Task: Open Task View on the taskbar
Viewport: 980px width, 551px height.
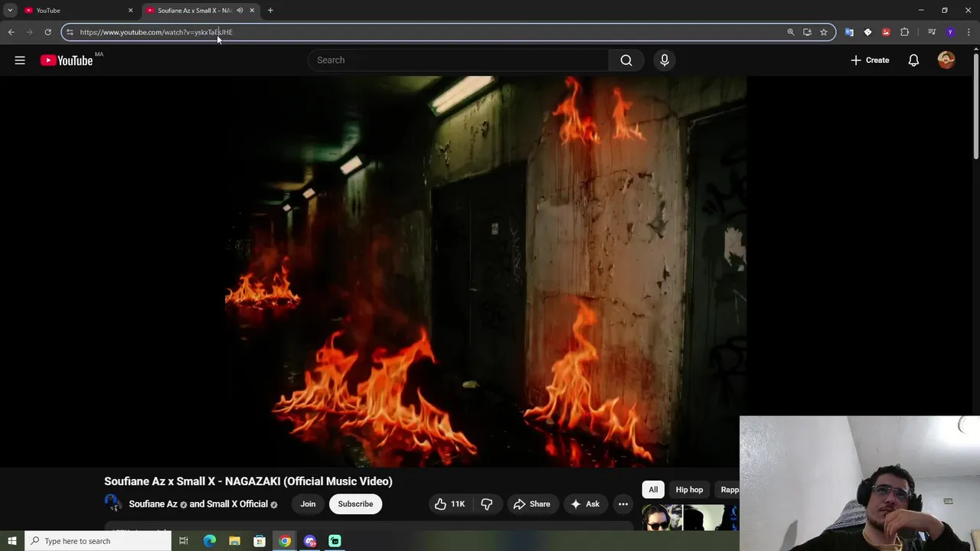Action: 184,541
